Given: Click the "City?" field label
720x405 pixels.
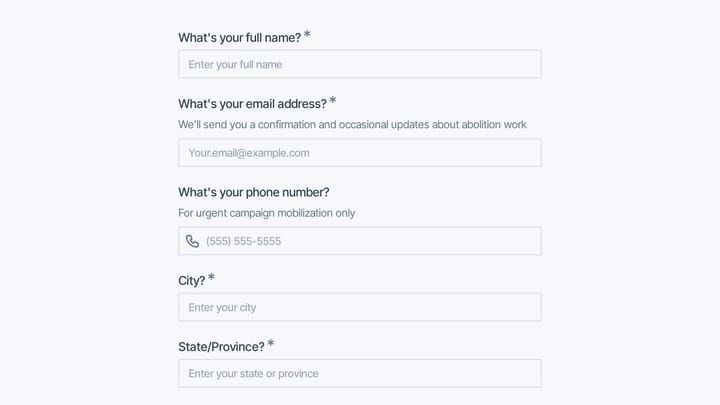Looking at the screenshot, I should tap(191, 281).
